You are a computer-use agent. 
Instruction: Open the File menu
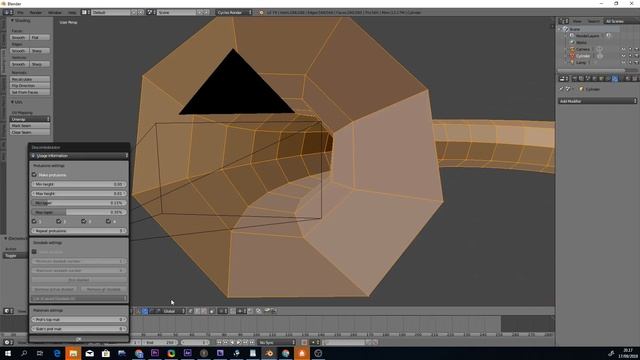(20, 13)
